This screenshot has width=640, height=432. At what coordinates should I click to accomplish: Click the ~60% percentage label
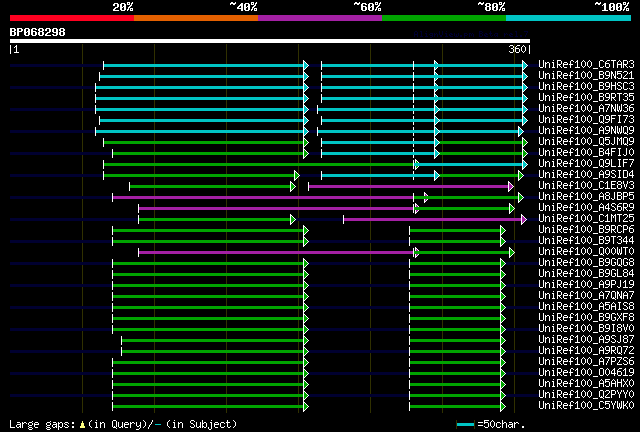pyautogui.click(x=367, y=7)
